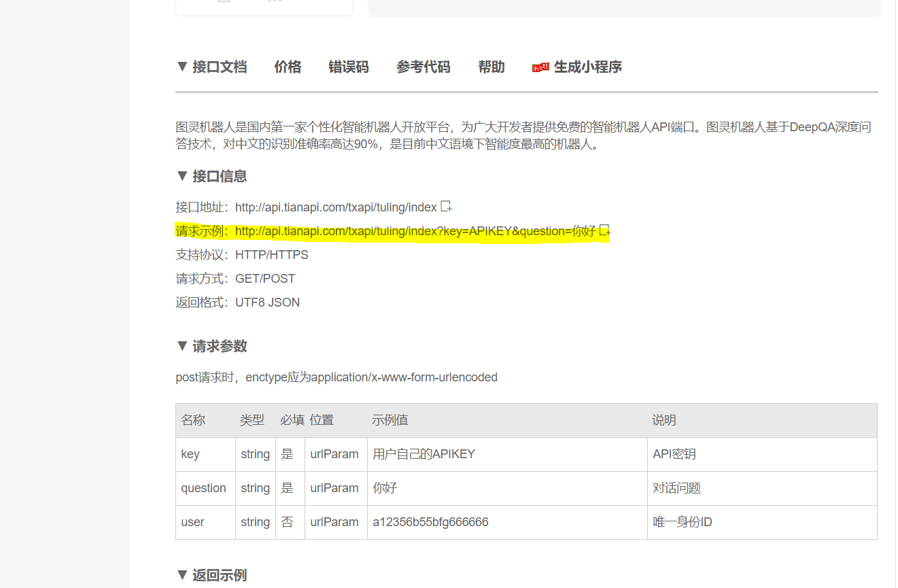
Task: Click the 用户自己的APIKEY example value
Action: tap(424, 454)
